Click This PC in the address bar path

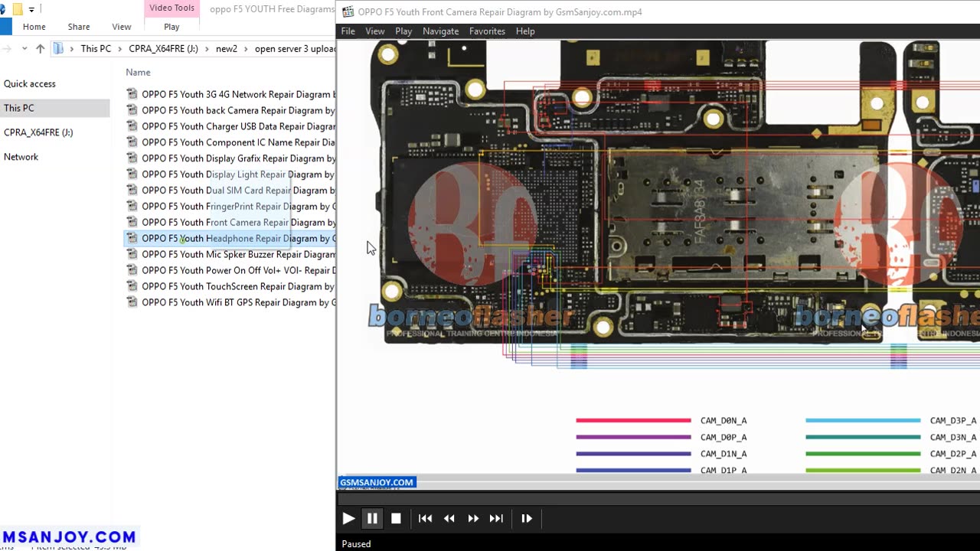click(96, 48)
